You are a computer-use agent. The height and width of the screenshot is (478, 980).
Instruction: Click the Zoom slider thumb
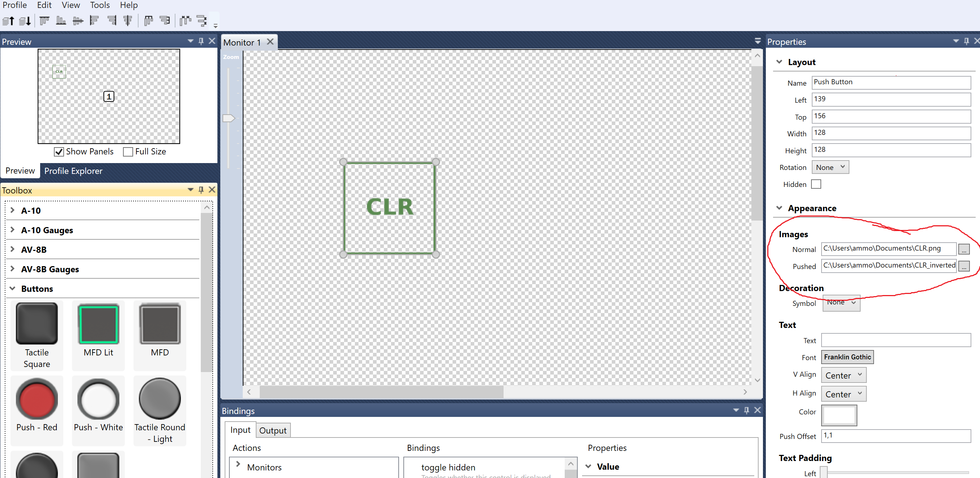pyautogui.click(x=229, y=118)
